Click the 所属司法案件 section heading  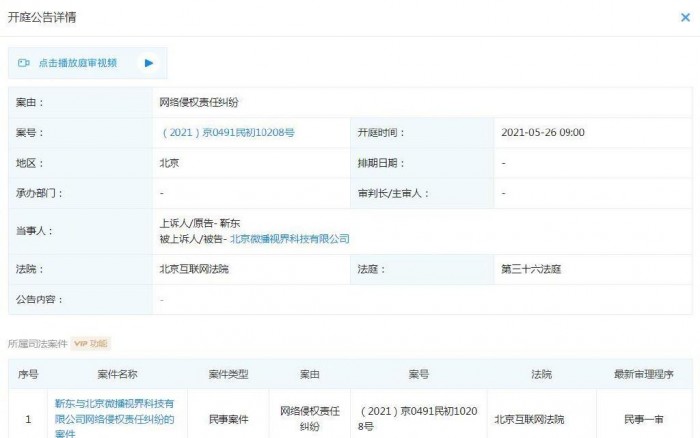pos(38,343)
